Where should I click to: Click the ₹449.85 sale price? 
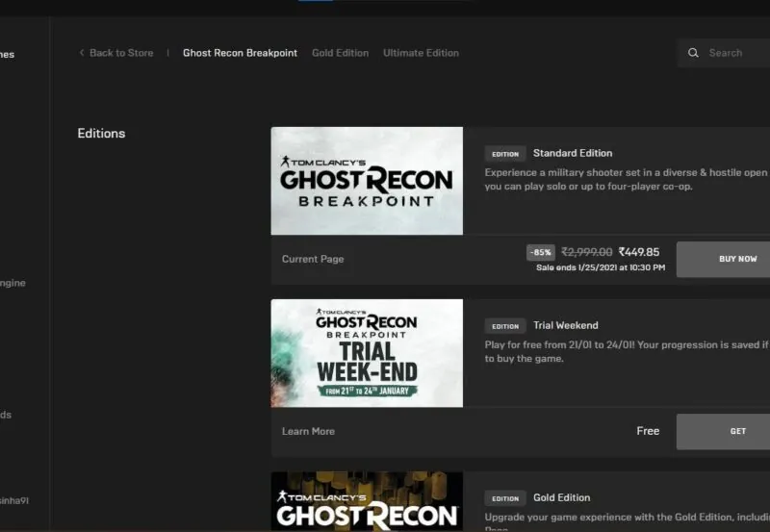point(639,252)
